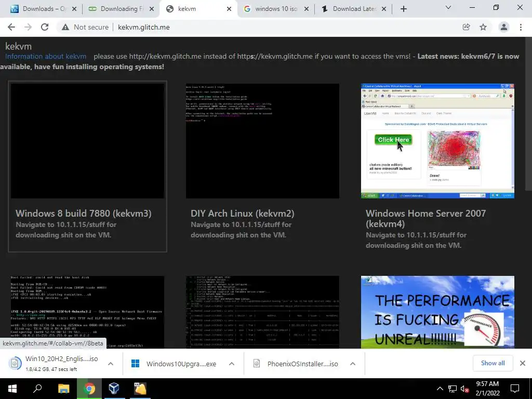
Task: Expand options for PhoenixOSInstaller iso download
Action: 353,364
